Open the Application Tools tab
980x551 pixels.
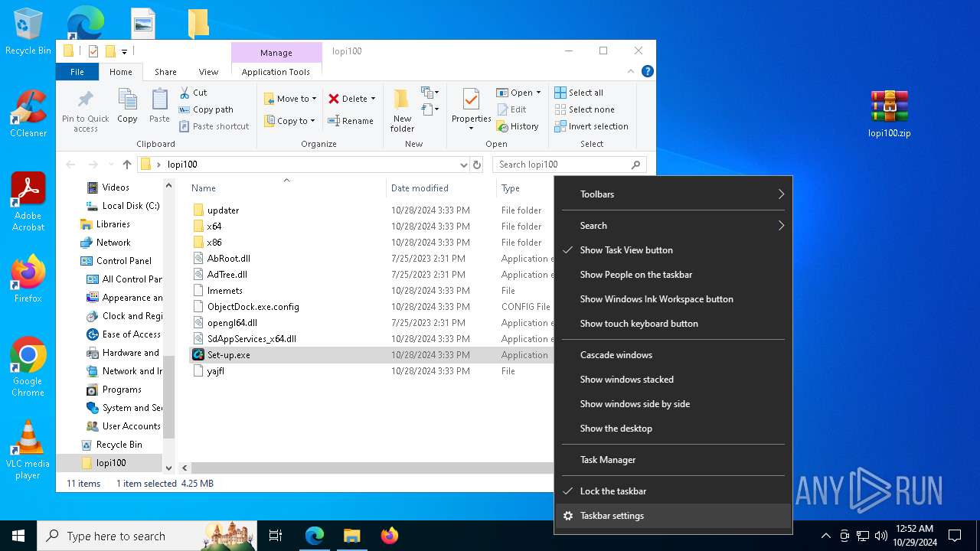pos(276,72)
